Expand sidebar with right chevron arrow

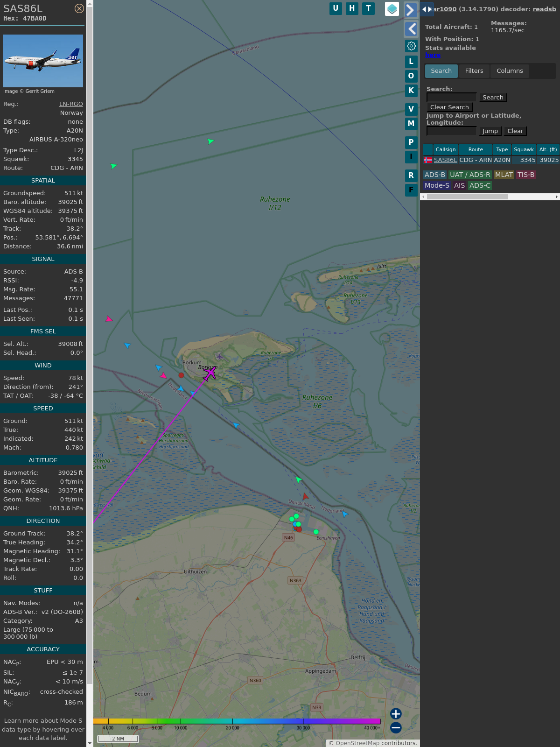point(410,10)
